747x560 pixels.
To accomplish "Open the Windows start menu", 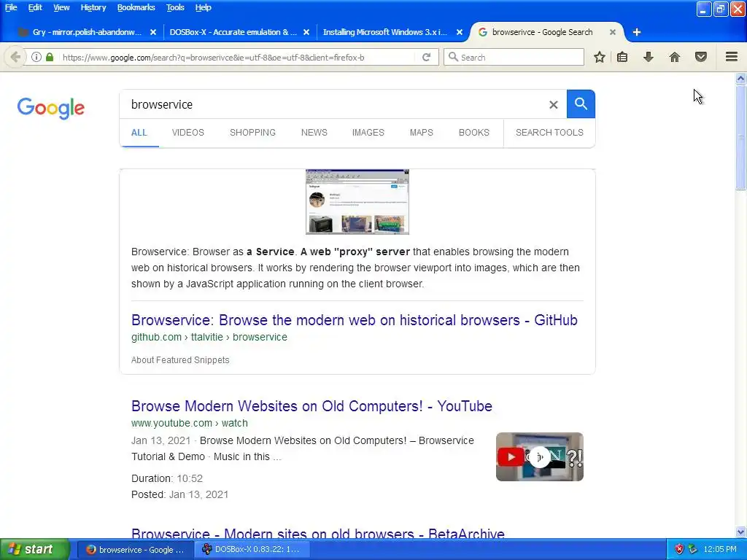I will 34,549.
